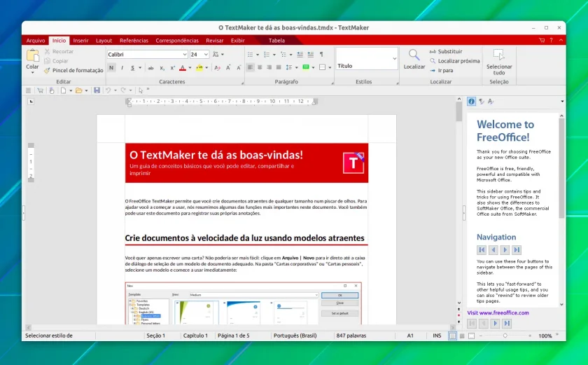Click the Ir para button

(442, 71)
